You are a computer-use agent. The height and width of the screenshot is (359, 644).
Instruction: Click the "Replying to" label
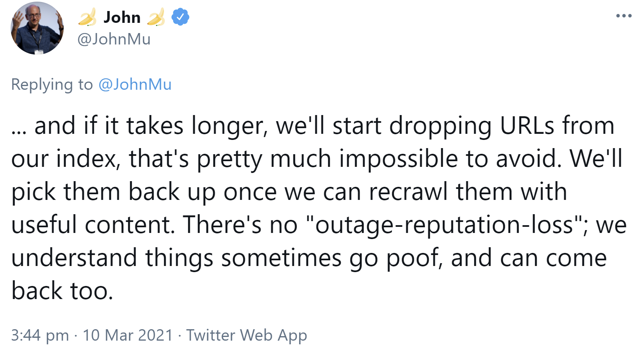[52, 84]
